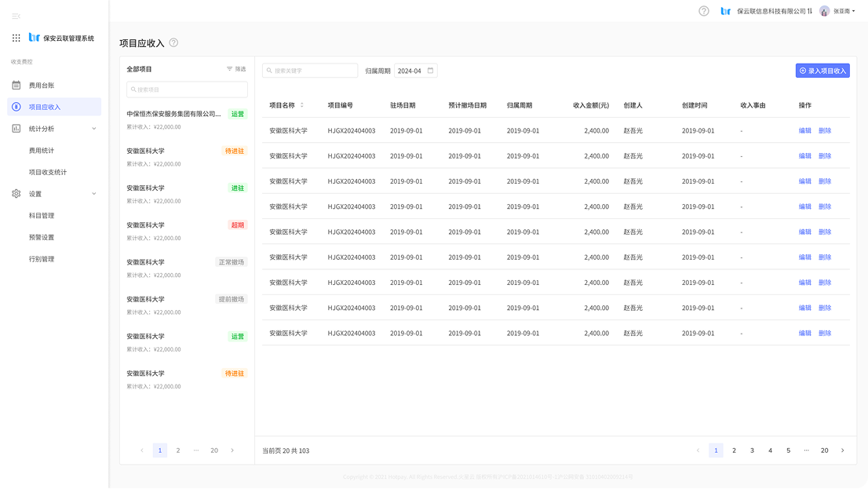This screenshot has height=489, width=868.
Task: Click 编辑 link in first table row
Action: (804, 131)
